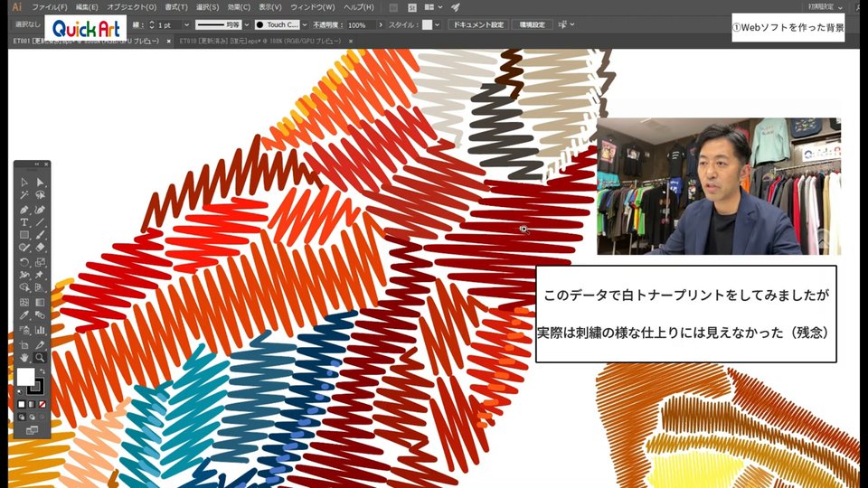The image size is (868, 488).
Task: Activate the Curvature tool
Action: coord(40,210)
